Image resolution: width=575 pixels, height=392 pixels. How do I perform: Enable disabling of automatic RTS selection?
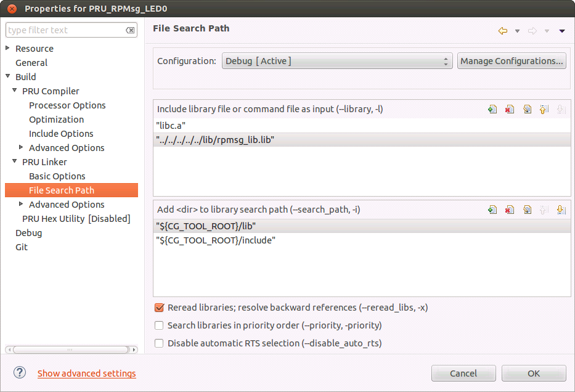tap(159, 343)
